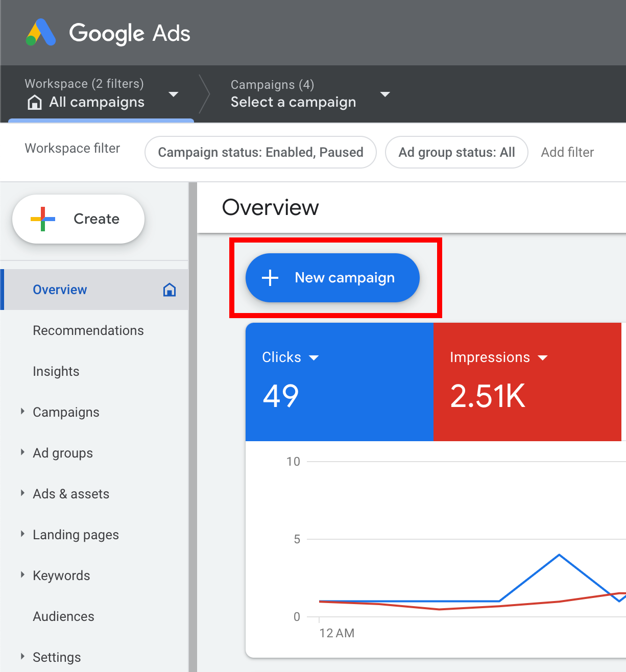The image size is (626, 672).
Task: Click the Overview page heading
Action: point(271,207)
